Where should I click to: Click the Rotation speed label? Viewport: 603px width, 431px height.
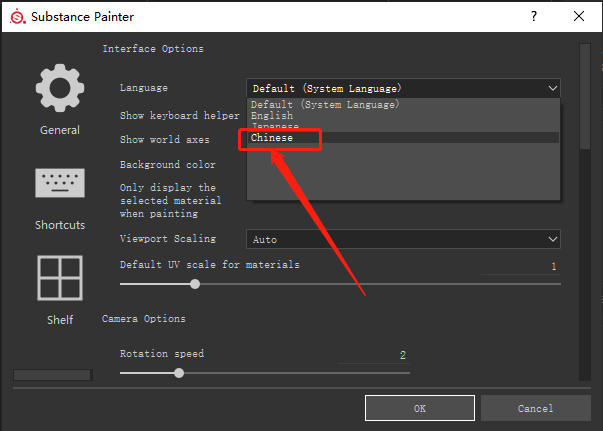[162, 354]
